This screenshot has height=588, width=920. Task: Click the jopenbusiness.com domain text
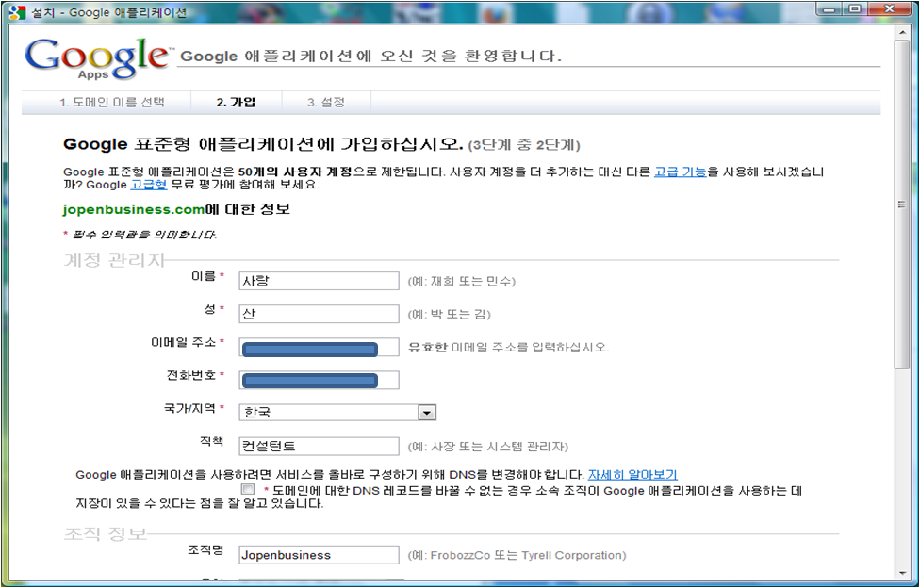point(134,209)
